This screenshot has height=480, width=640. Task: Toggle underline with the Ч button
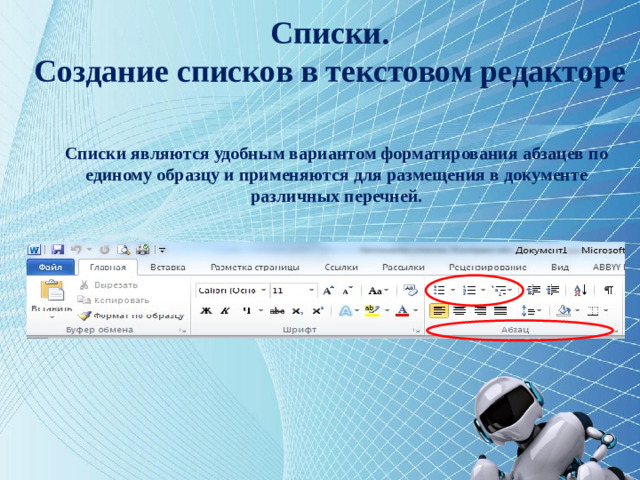pos(247,311)
